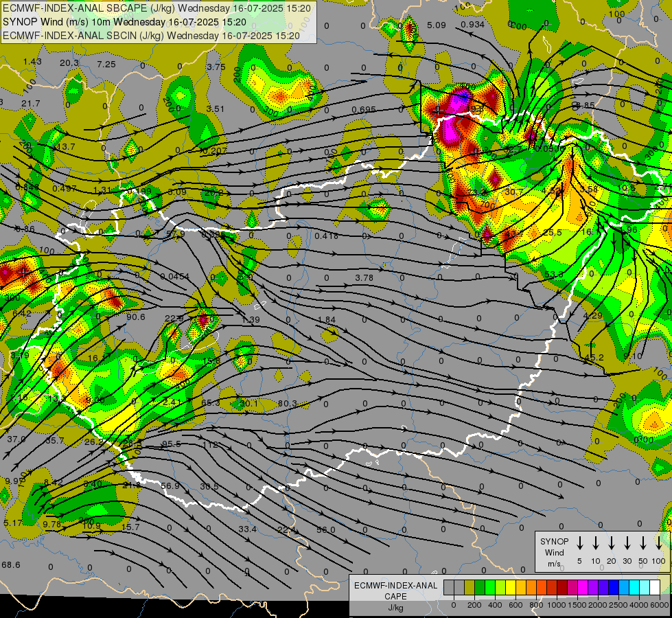Click the map value 6.42
The width and height of the screenshot is (672, 618).
pyautogui.click(x=22, y=314)
